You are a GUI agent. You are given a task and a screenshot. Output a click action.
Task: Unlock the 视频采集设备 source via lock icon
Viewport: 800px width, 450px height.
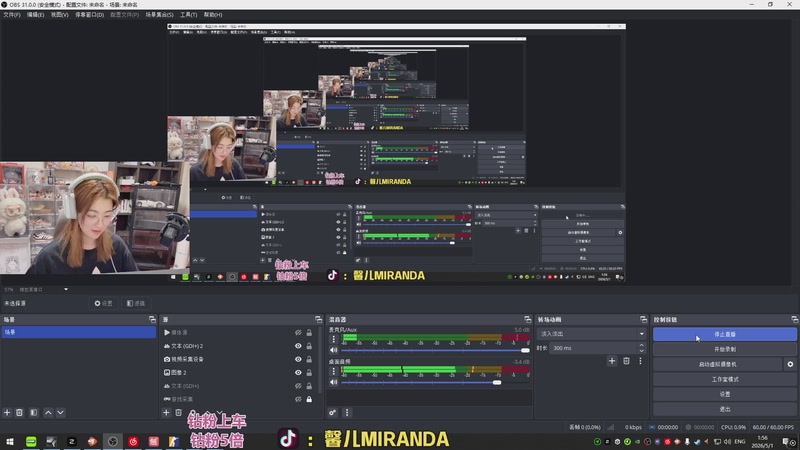coord(309,359)
